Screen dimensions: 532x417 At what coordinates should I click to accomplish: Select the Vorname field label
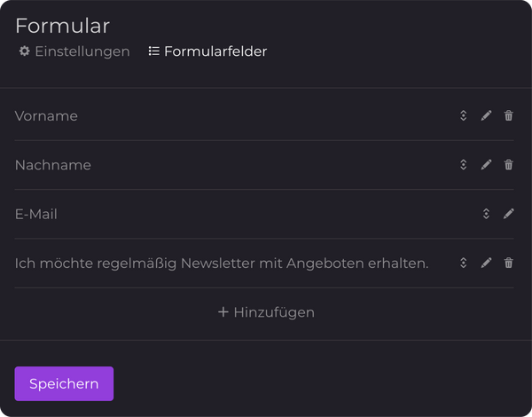(46, 116)
